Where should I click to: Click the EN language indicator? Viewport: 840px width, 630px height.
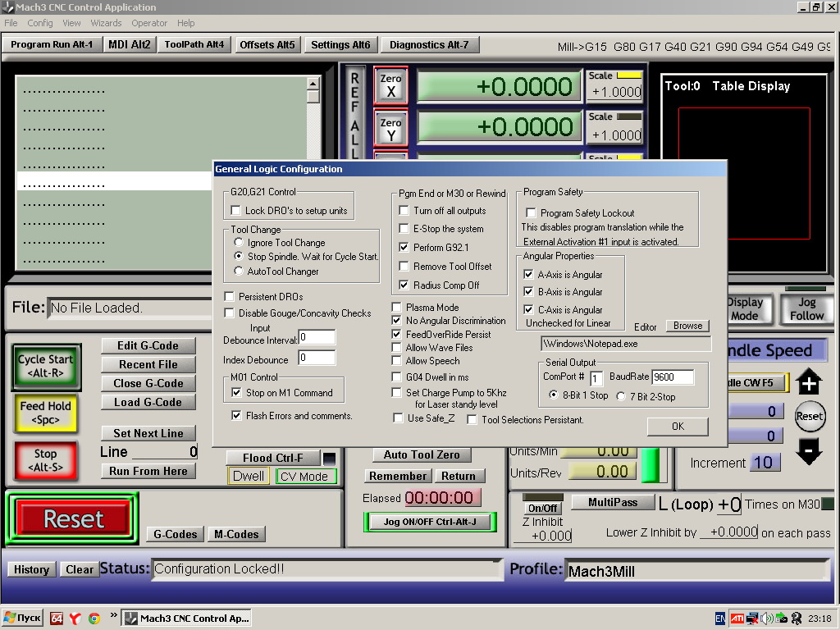pos(720,619)
